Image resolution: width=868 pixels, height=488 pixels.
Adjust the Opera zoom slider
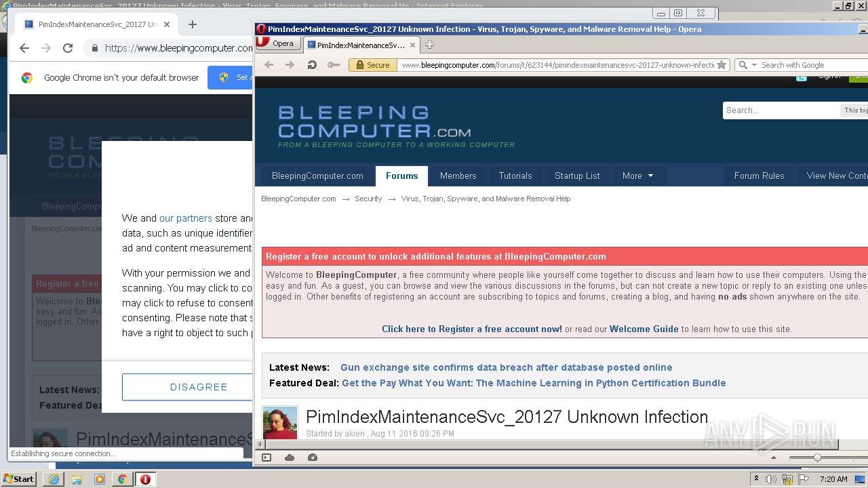[x=817, y=457]
